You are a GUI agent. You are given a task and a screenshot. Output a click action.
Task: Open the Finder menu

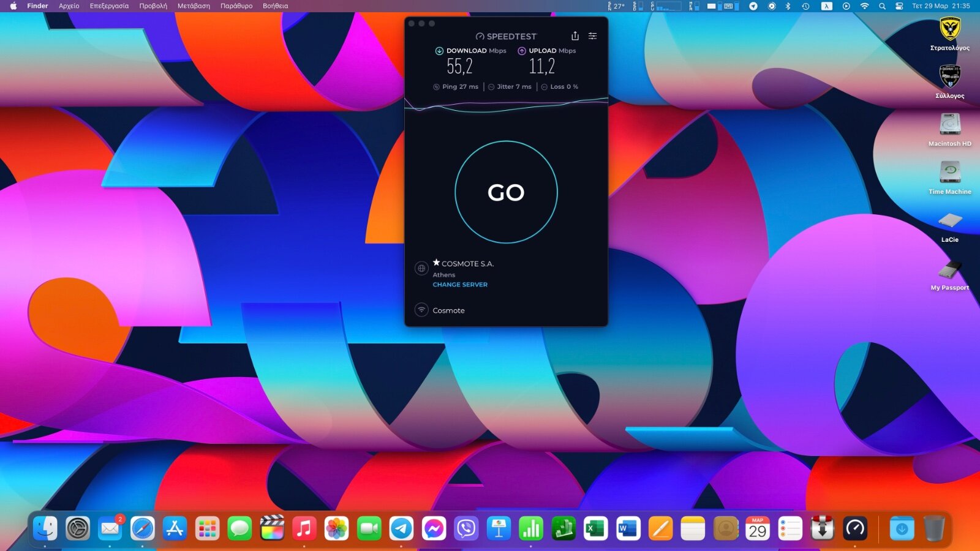pyautogui.click(x=37, y=6)
